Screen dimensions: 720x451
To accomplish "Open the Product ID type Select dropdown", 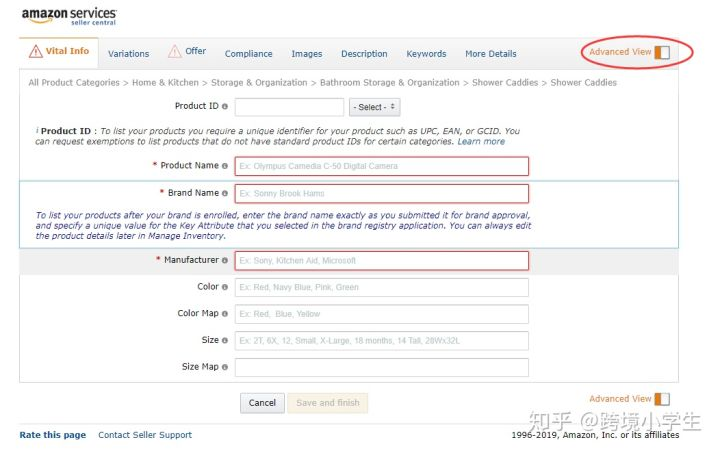I will [x=374, y=107].
